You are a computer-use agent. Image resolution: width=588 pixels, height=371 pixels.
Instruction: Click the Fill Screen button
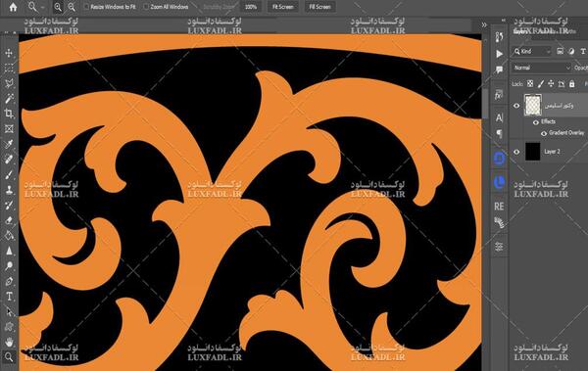pos(319,7)
